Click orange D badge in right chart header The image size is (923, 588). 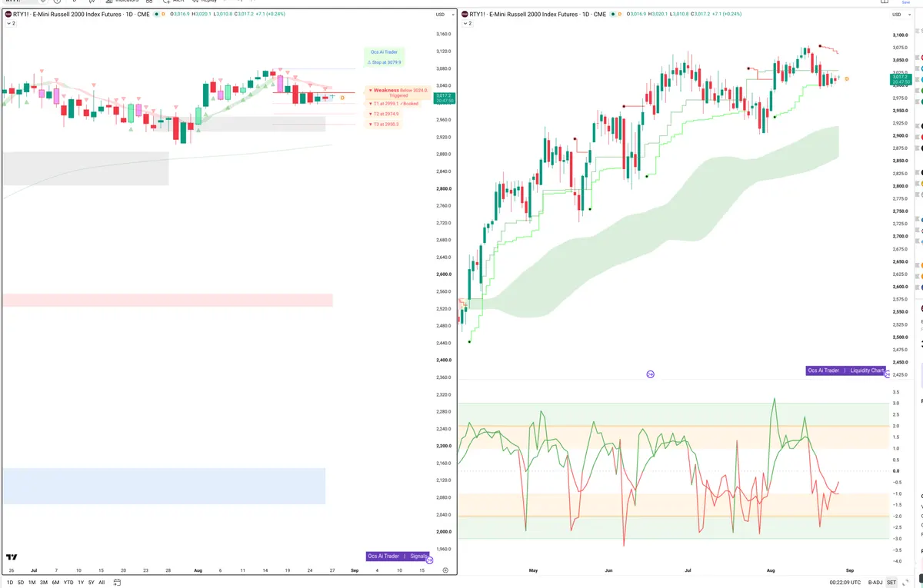(x=618, y=14)
